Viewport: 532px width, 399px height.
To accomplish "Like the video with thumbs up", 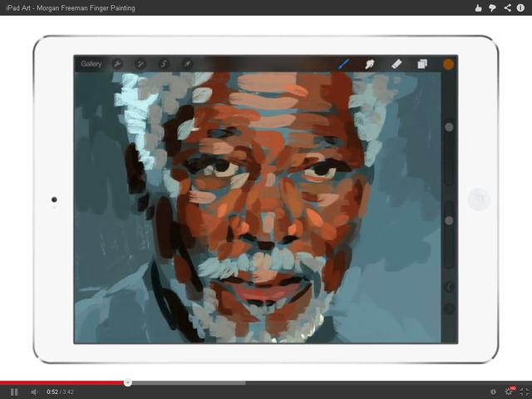I will click(x=479, y=7).
